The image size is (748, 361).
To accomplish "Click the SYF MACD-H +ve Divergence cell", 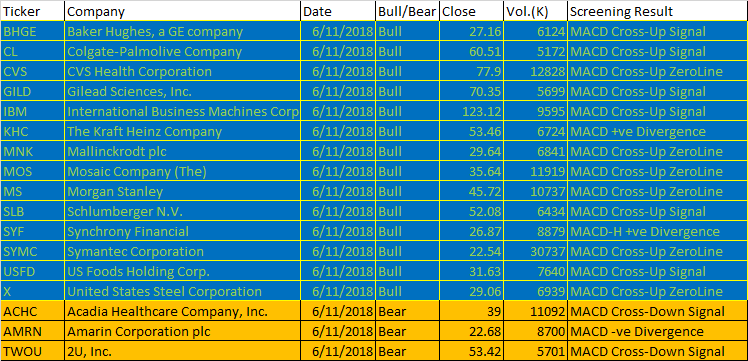I will click(657, 232).
